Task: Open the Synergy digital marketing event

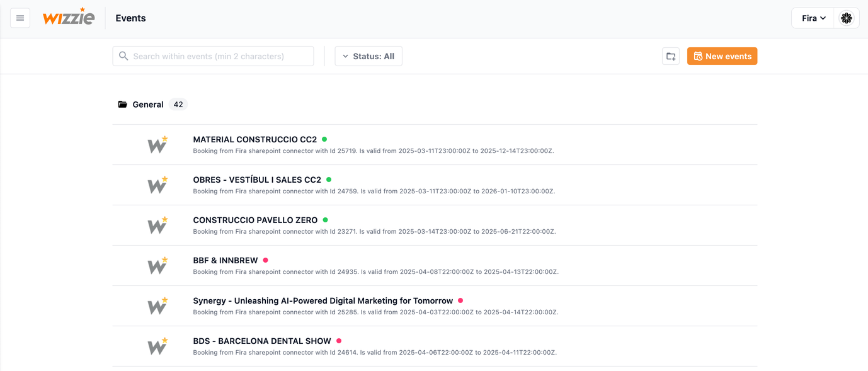Action: coord(323,300)
